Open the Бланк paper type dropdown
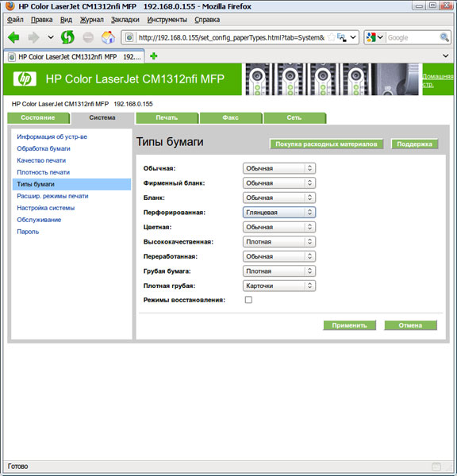457x476 pixels. [x=279, y=198]
